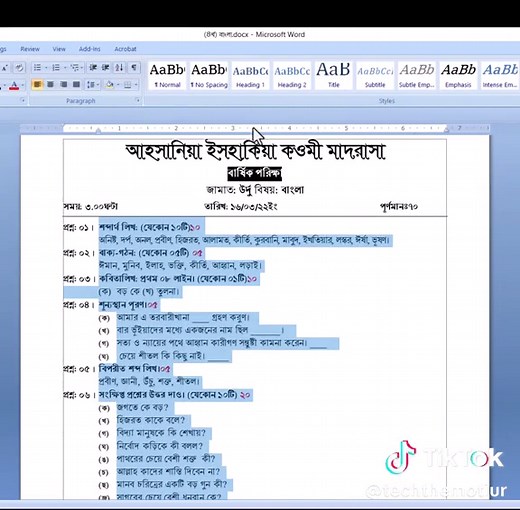Toggle Justify alignment button

coord(76,84)
